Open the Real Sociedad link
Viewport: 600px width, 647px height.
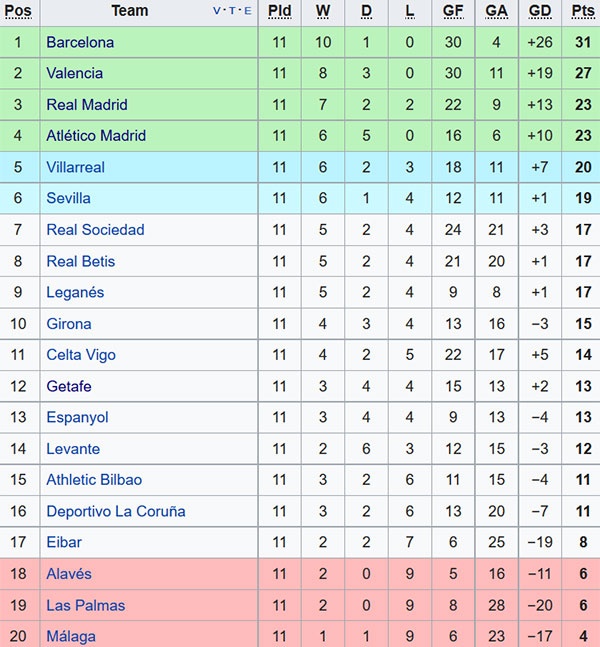click(x=95, y=229)
